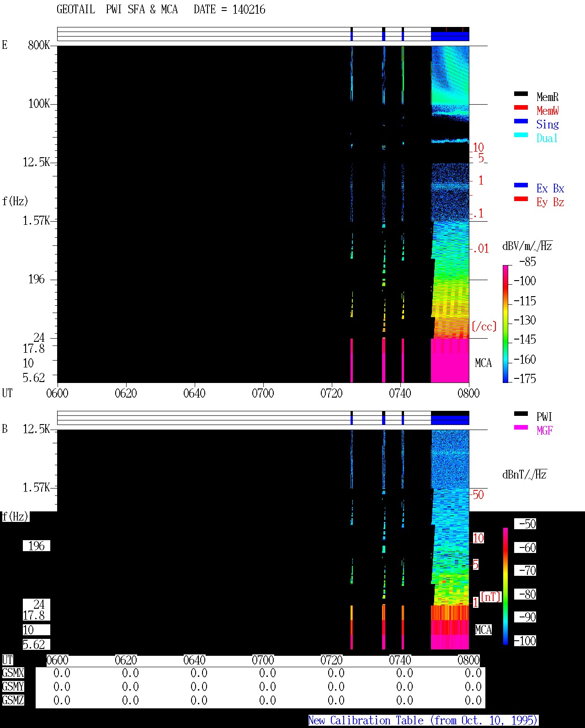585x728 pixels.
Task: Click the Ex Bx legend label
Action: [550, 188]
